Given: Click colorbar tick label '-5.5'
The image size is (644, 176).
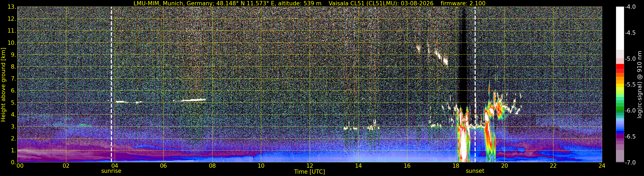Looking at the screenshot, I should (630, 85).
